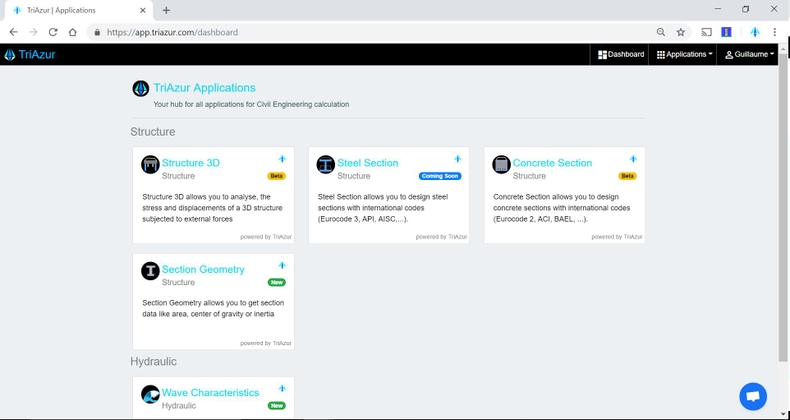790x420 pixels.
Task: Click the TriAzur extension icon in toolbar
Action: 755,32
